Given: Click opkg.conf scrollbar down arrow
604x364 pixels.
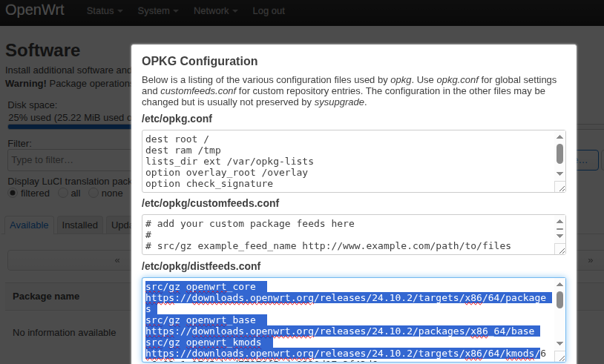Looking at the screenshot, I should pos(559,174).
